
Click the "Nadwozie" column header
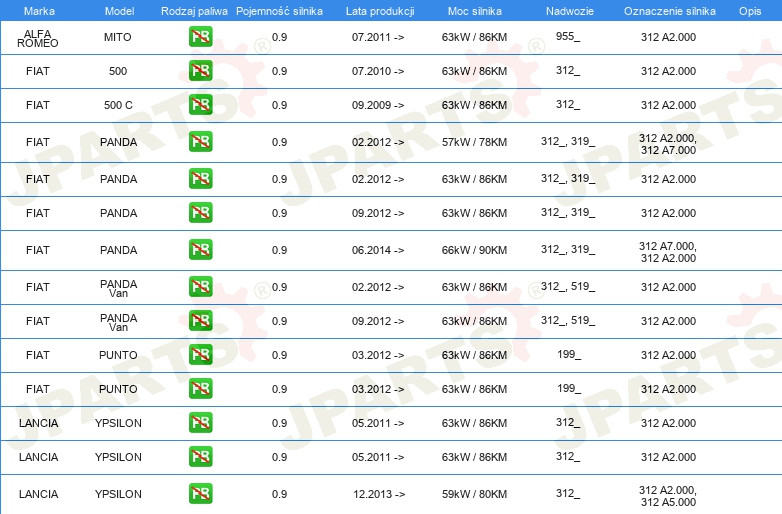570,11
